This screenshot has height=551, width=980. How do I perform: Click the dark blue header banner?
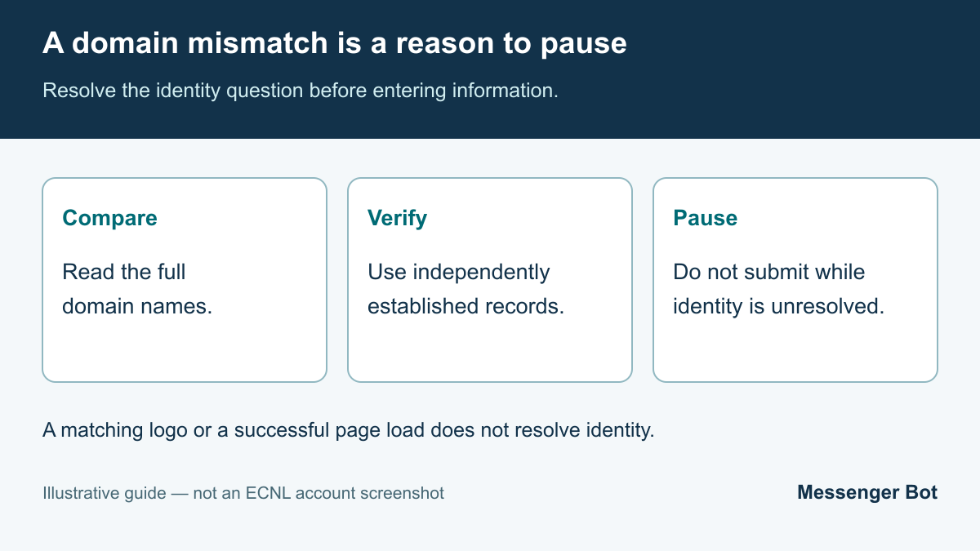pos(490,69)
